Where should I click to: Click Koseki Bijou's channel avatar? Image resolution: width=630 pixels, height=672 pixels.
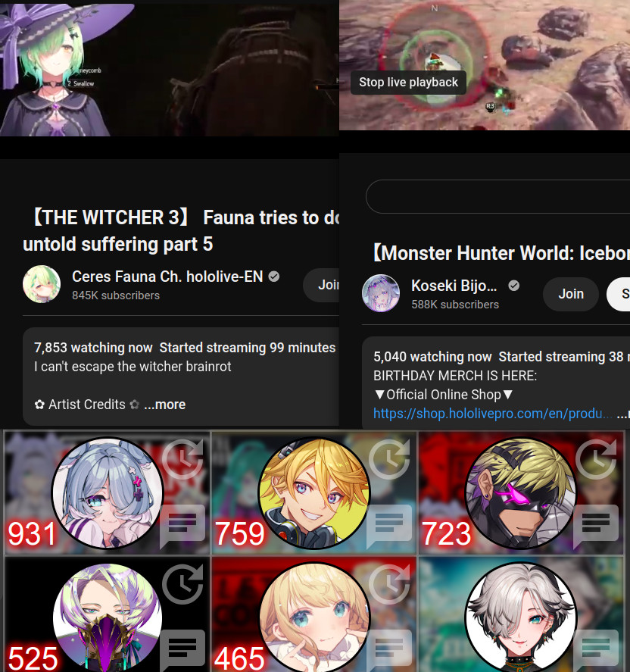click(x=381, y=293)
